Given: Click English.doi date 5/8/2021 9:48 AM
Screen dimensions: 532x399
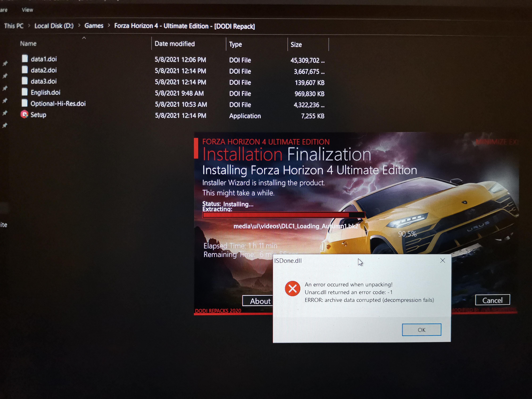Looking at the screenshot, I should point(179,93).
